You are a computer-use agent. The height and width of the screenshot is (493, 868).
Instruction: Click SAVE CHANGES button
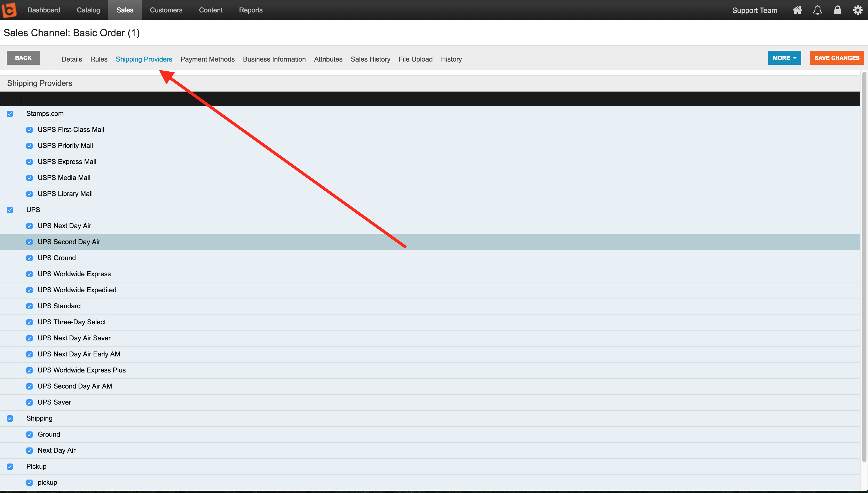pyautogui.click(x=837, y=58)
